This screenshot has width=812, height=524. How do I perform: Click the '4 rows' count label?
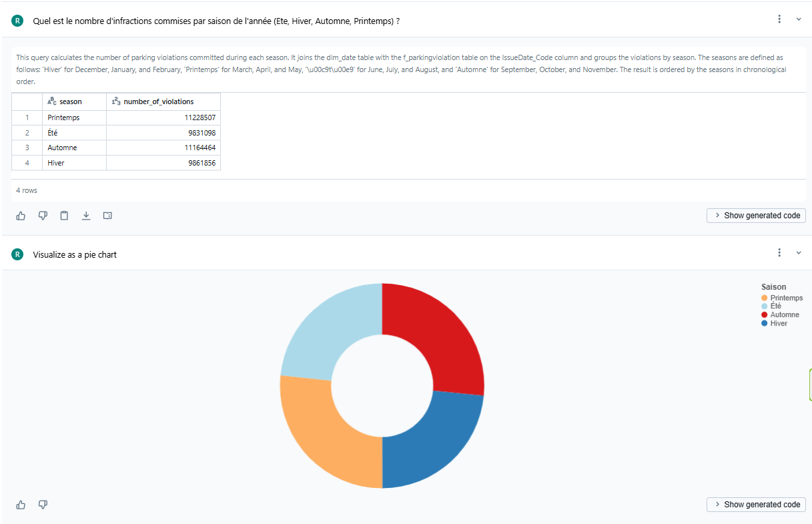click(27, 190)
